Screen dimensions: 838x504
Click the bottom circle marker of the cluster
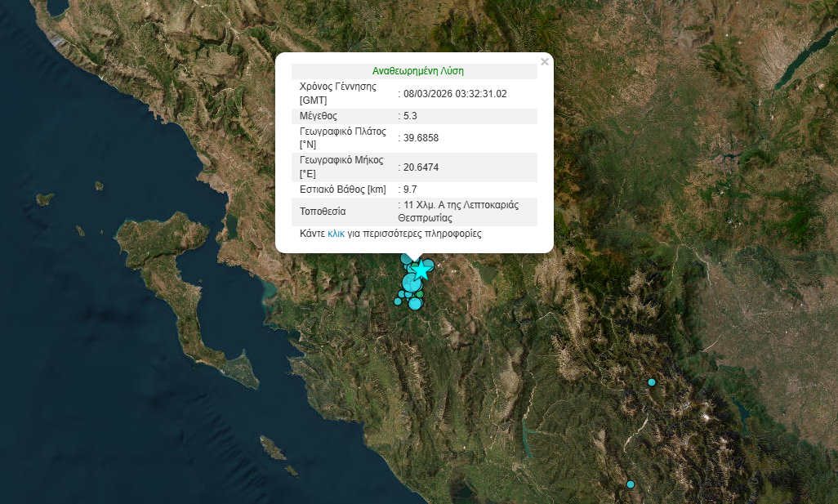click(415, 304)
